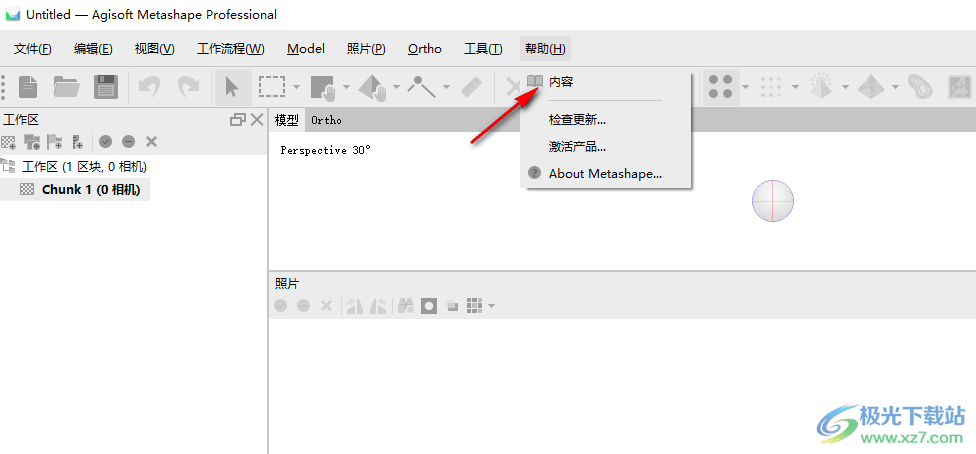This screenshot has height=454, width=976.
Task: Click the orthomosaic map view icon
Action: (961, 87)
